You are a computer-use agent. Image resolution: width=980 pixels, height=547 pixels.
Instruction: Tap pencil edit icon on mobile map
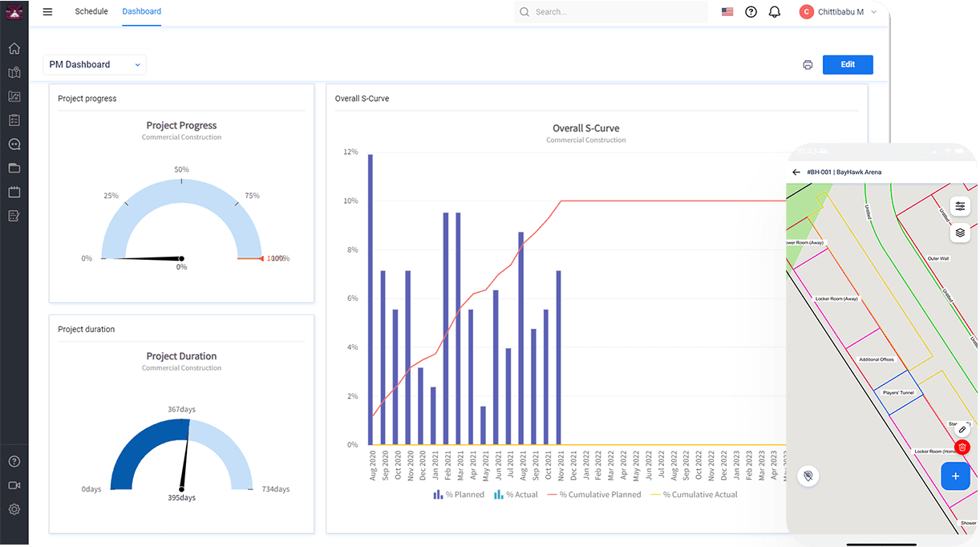[x=962, y=429]
